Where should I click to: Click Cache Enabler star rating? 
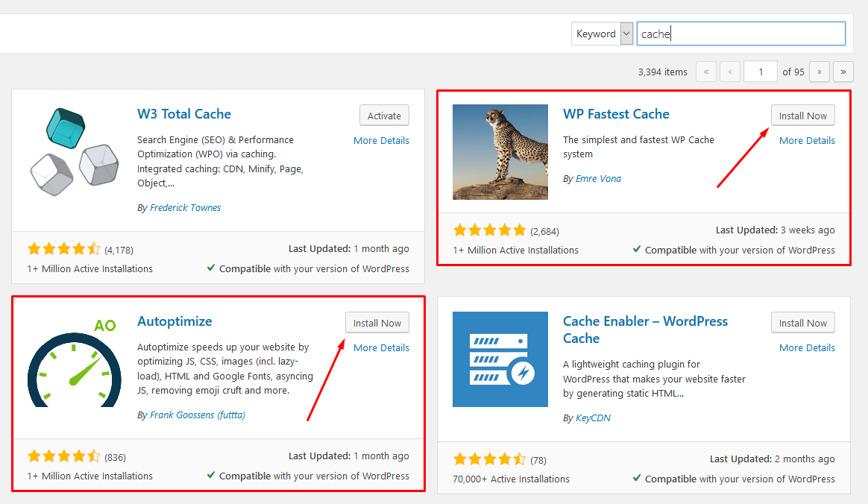point(489,459)
